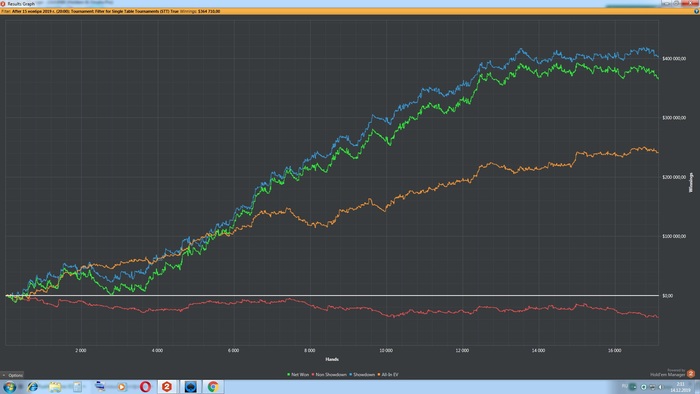The height and width of the screenshot is (394, 700).
Task: Open Google Chrome from taskbar
Action: click(x=213, y=387)
